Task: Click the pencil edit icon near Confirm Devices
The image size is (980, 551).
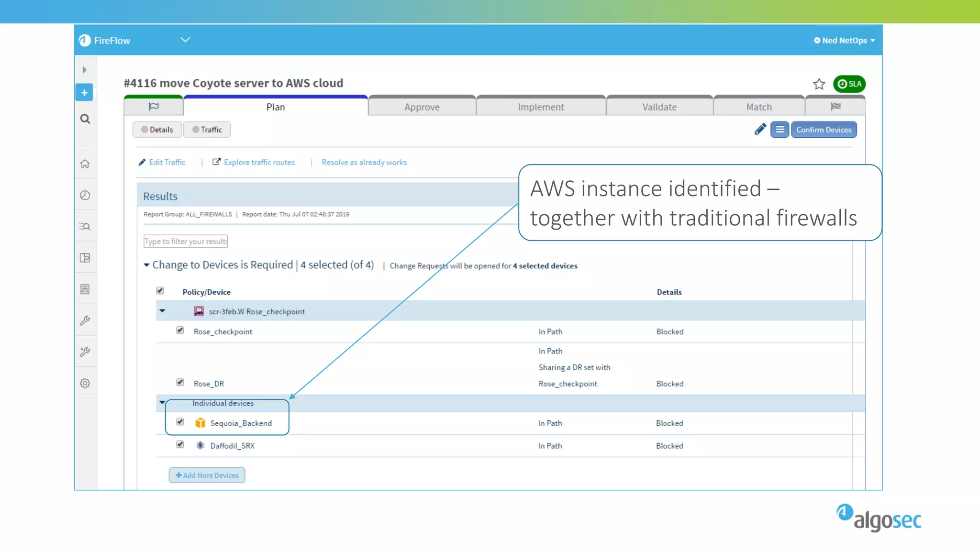Action: pyautogui.click(x=760, y=129)
